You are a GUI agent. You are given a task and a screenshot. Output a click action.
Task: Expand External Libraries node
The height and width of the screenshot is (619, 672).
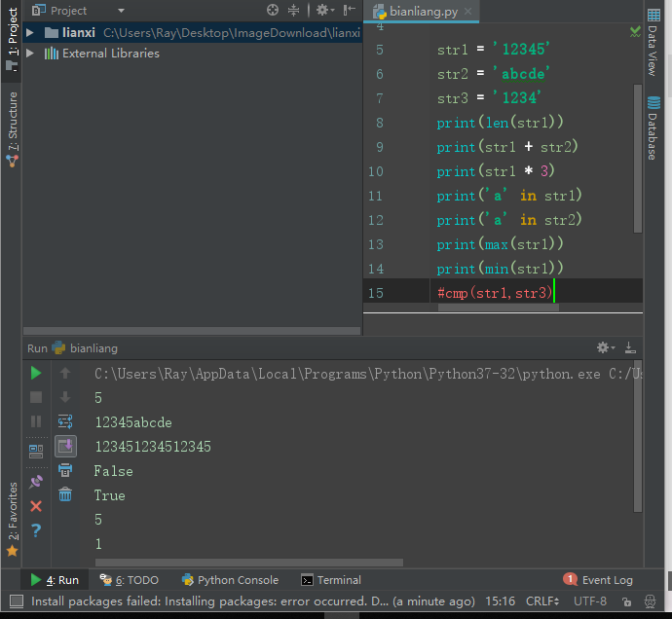click(29, 54)
